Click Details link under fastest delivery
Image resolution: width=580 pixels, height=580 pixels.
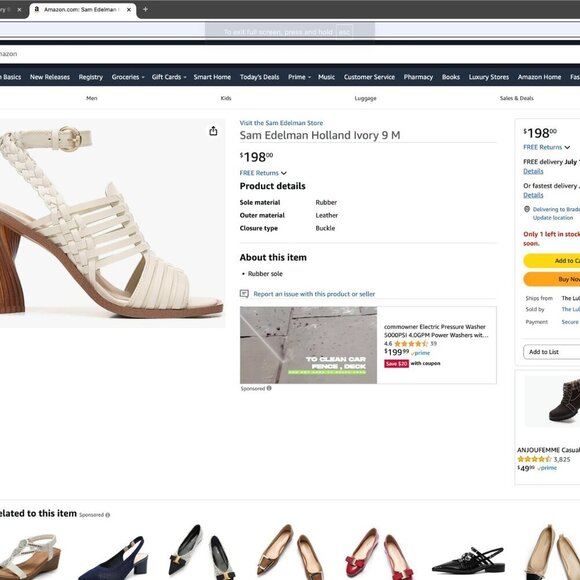tap(533, 195)
